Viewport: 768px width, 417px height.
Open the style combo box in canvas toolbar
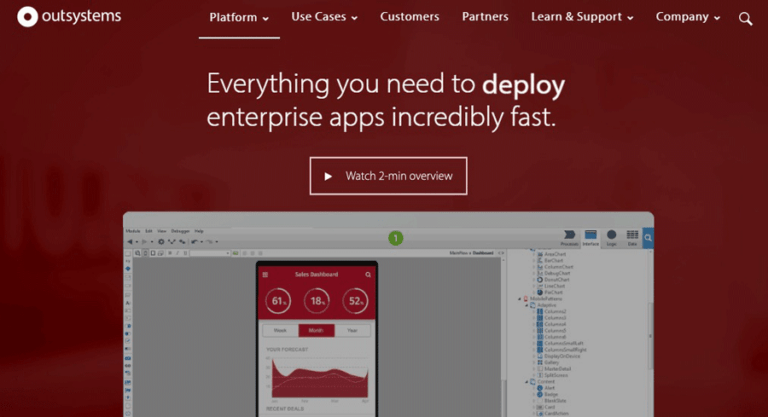[210, 253]
